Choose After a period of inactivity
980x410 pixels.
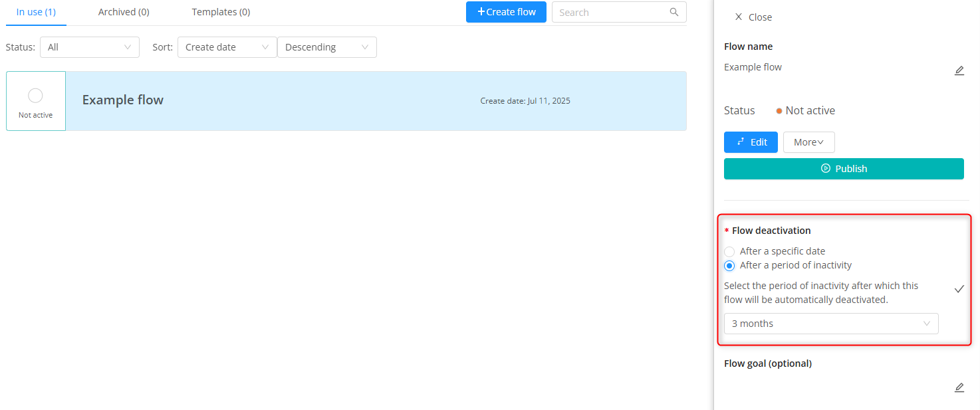[730, 266]
